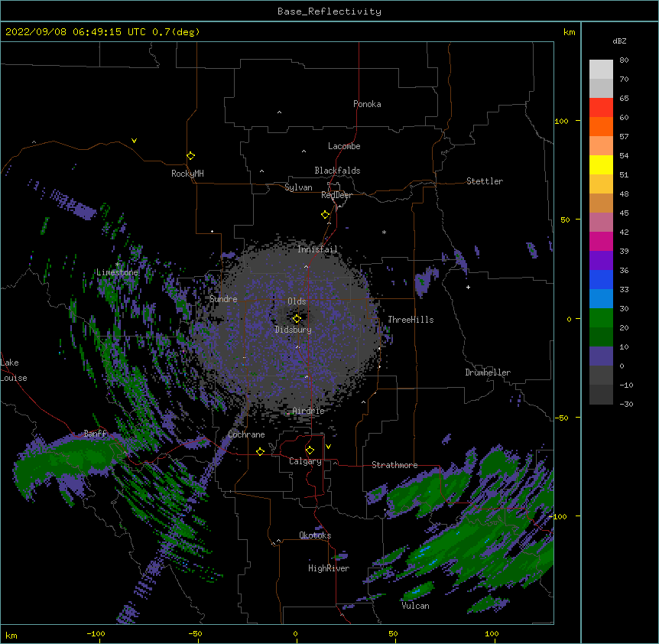This screenshot has height=644, width=659.
Task: Select the bright green 20-30 dBZ legend swatch
Action: (x=601, y=318)
